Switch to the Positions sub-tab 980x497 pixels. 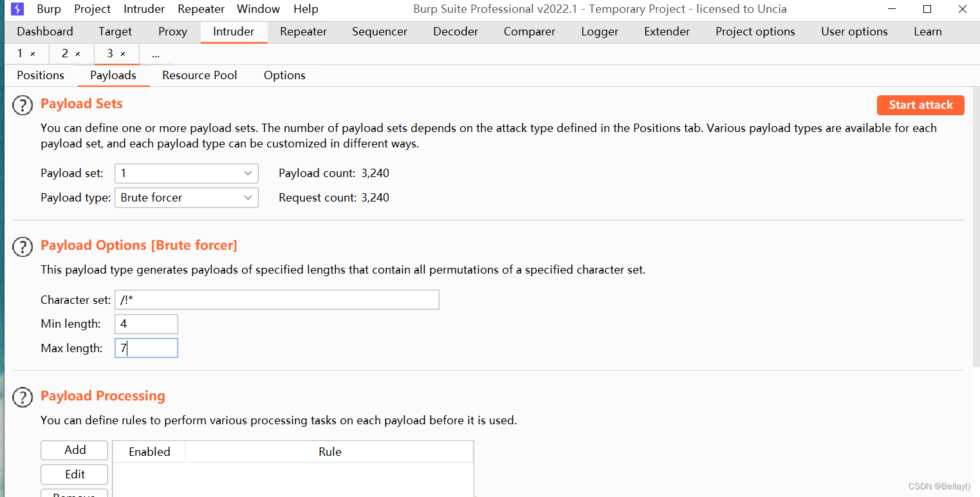pyautogui.click(x=41, y=75)
